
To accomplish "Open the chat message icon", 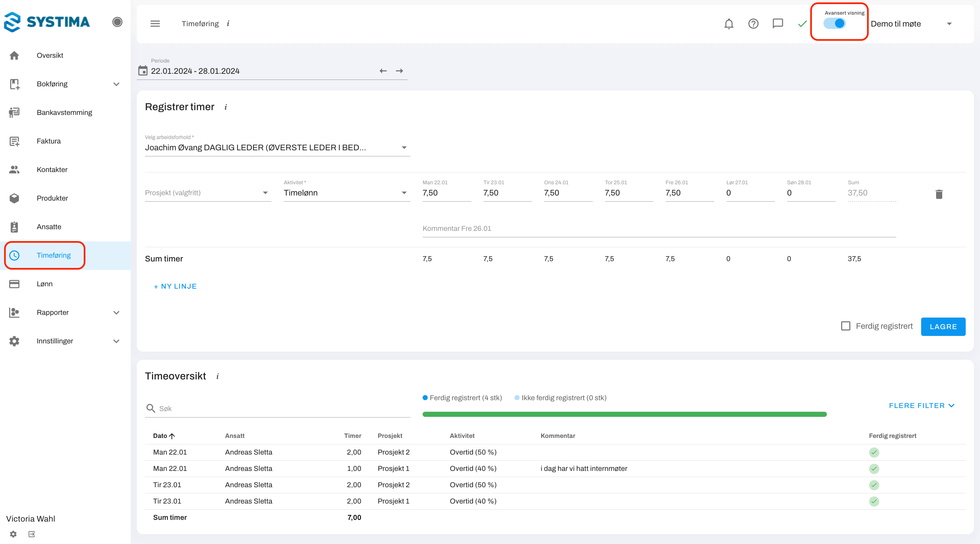I will click(778, 23).
